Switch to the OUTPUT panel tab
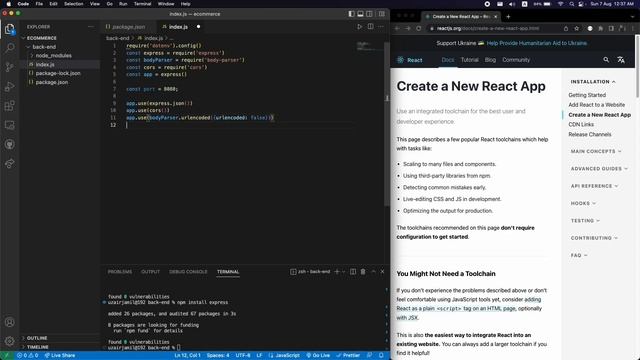The height and width of the screenshot is (360, 640). pos(150,271)
